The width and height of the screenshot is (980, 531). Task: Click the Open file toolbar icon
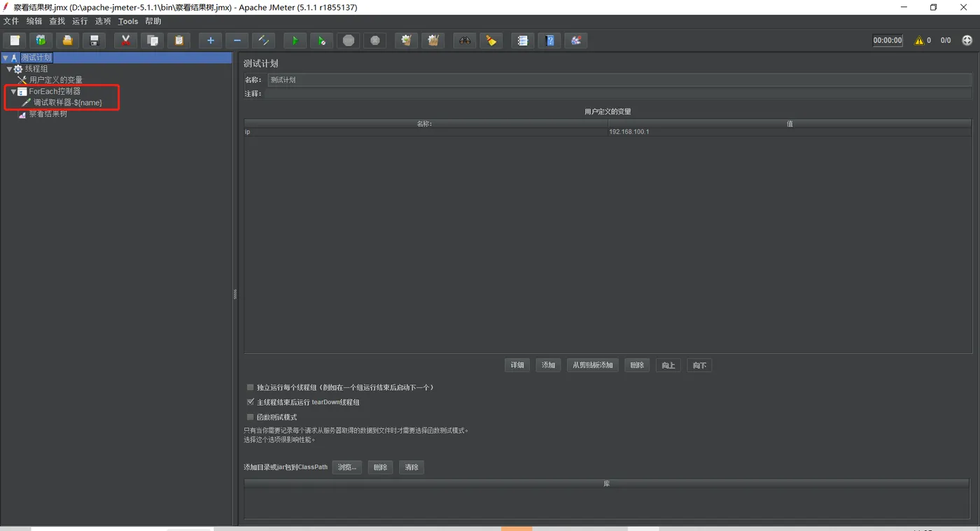point(67,41)
